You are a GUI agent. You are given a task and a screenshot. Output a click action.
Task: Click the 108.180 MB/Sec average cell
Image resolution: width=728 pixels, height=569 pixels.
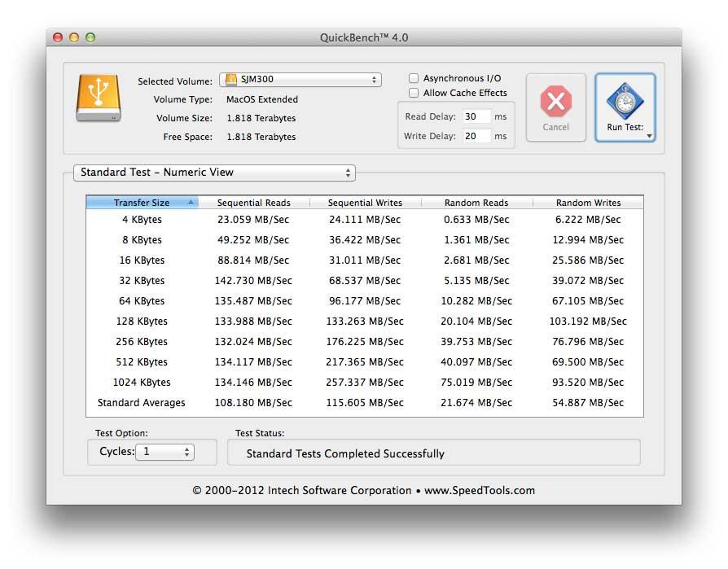[x=253, y=403]
